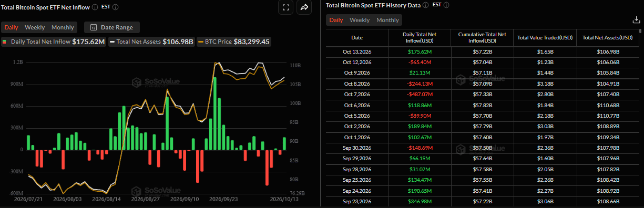The image size is (644, 208).
Task: Click the $57.82B cumulative inflow cell
Action: point(482,106)
